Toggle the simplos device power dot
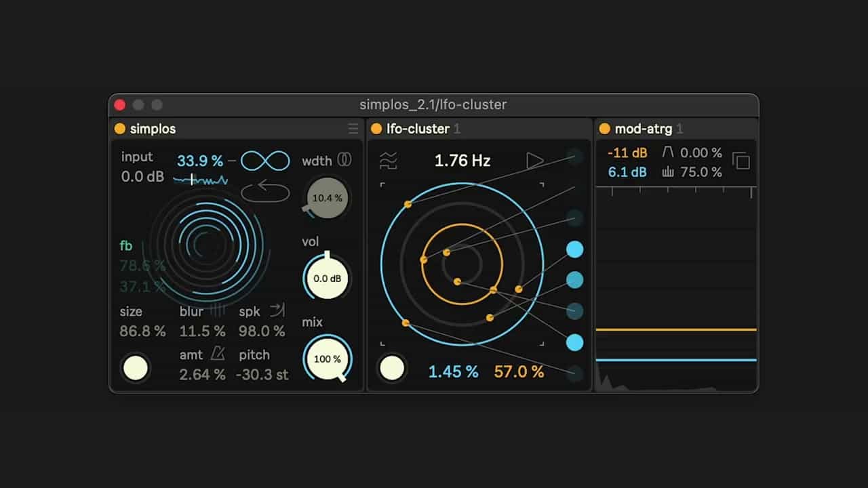Image resolution: width=868 pixels, height=488 pixels. (x=120, y=129)
